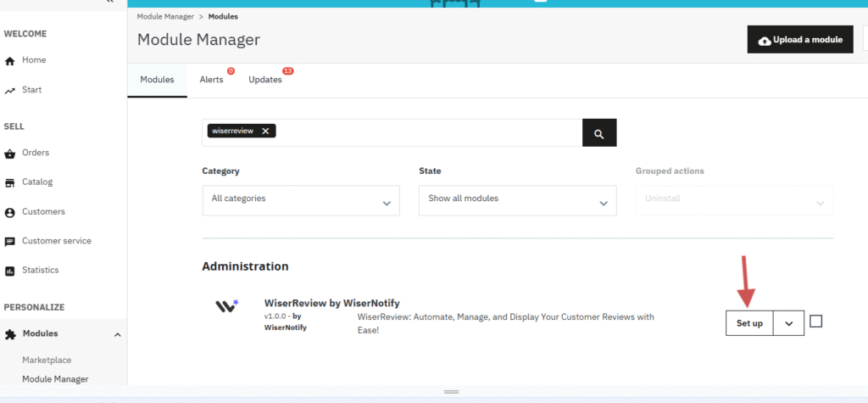Click the Start trending-arrow icon
Screen dimensions: 868x403
10,91
